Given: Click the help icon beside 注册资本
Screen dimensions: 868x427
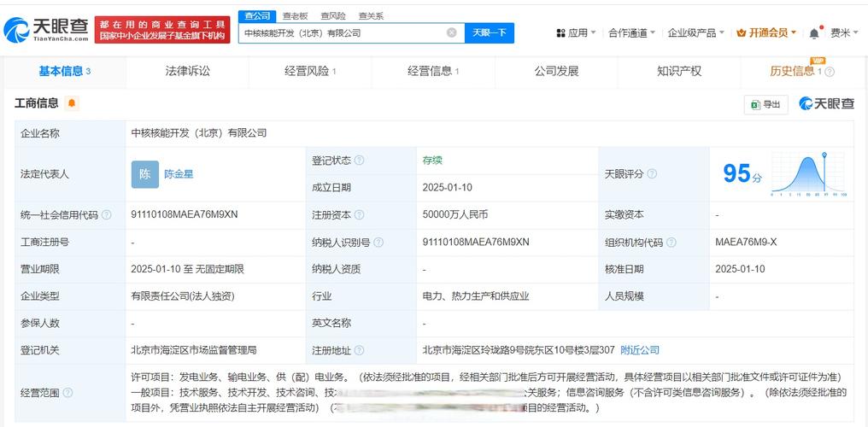Looking at the screenshot, I should pyautogui.click(x=360, y=214).
